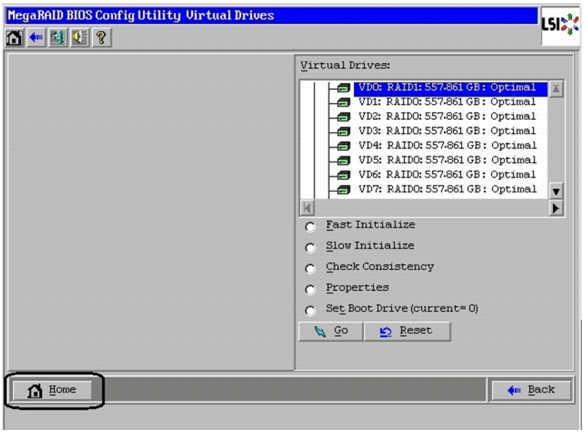Select VD5: RAID0 virtual drive row
Image resolution: width=586 pixels, height=443 pixels.
(447, 160)
